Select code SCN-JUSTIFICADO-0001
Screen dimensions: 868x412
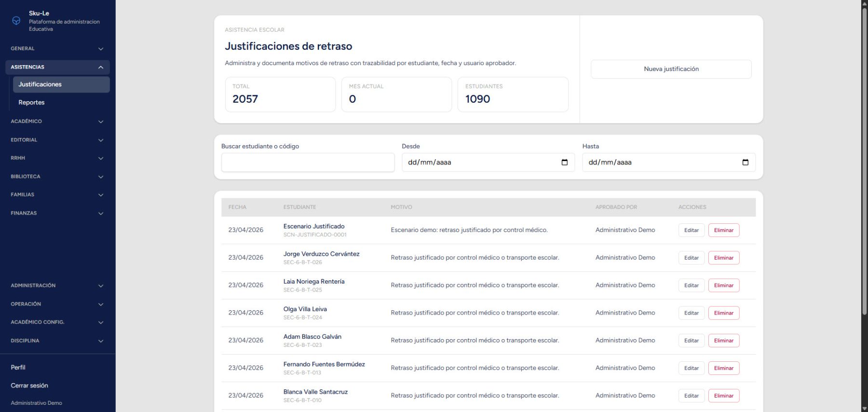[315, 235]
